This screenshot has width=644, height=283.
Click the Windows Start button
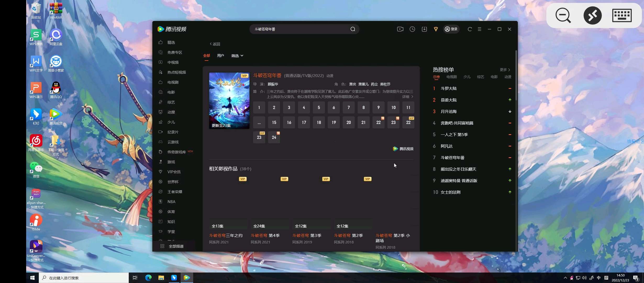pyautogui.click(x=32, y=278)
